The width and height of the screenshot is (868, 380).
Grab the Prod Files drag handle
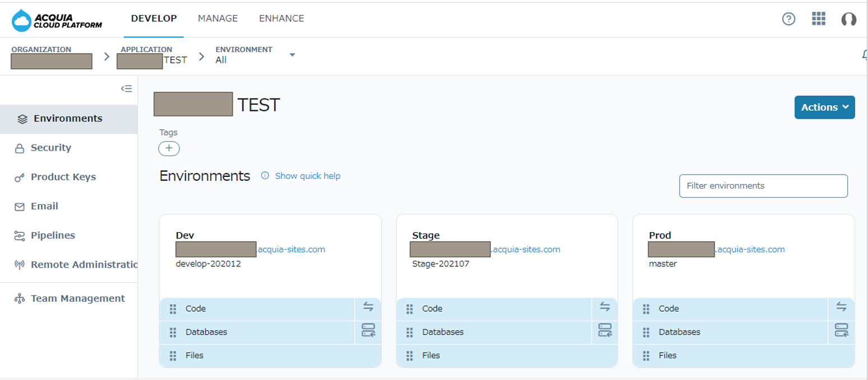pyautogui.click(x=646, y=356)
